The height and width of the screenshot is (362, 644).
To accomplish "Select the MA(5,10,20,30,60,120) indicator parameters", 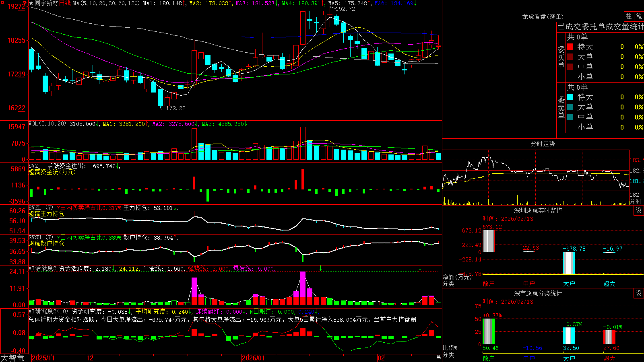I will 106,3.
